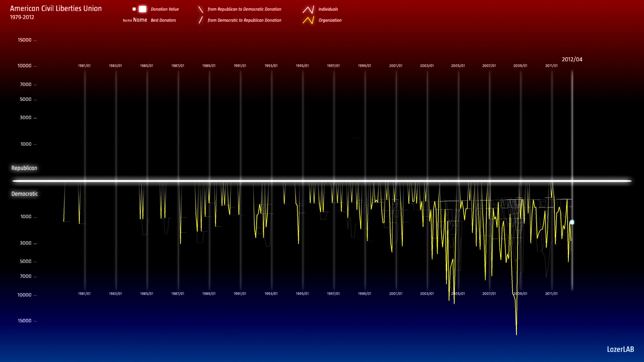Click the Democratic to Republican slash icon
The image size is (644, 362).
201,20
